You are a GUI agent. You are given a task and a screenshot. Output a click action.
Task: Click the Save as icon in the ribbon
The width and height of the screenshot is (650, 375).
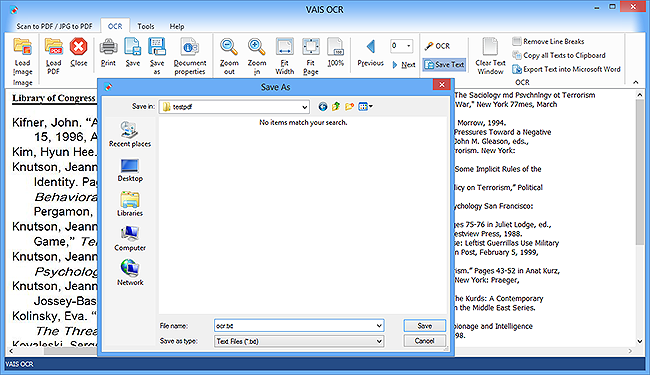[157, 46]
